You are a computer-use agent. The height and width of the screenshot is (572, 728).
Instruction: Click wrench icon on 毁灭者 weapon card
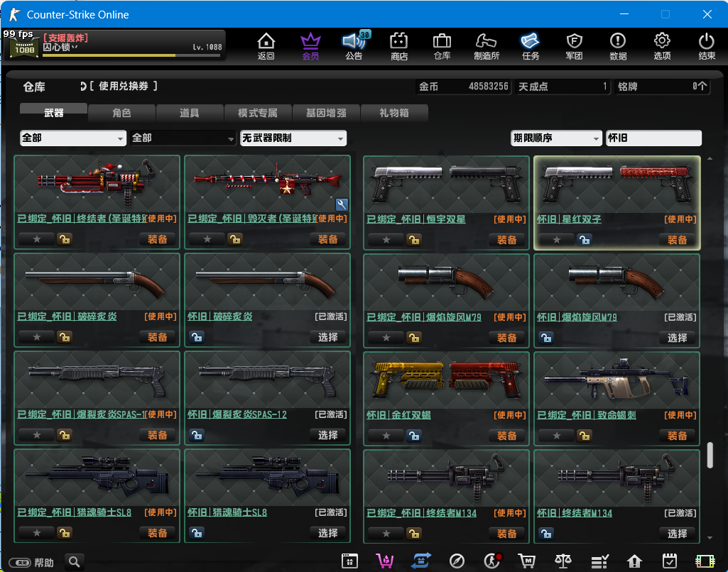point(342,204)
